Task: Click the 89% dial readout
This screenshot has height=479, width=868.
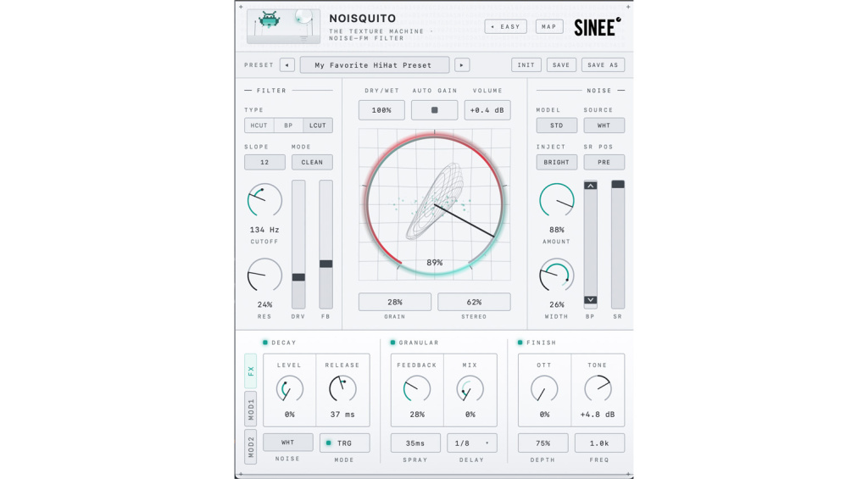Action: click(435, 263)
